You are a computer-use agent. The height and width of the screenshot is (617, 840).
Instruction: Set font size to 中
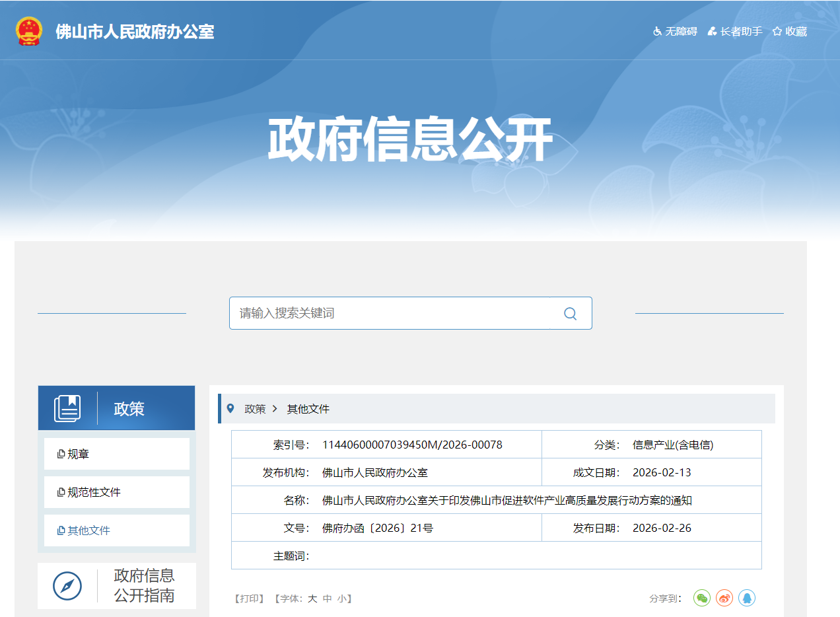click(x=327, y=599)
